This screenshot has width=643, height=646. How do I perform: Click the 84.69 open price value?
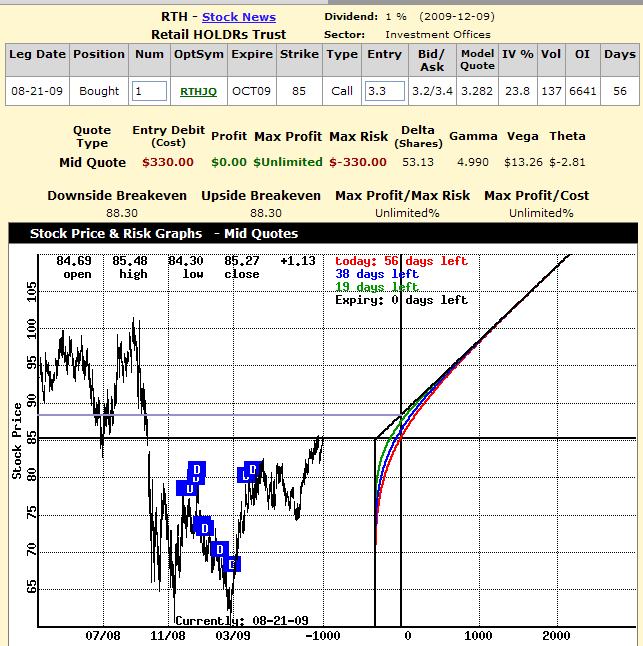pos(74,261)
